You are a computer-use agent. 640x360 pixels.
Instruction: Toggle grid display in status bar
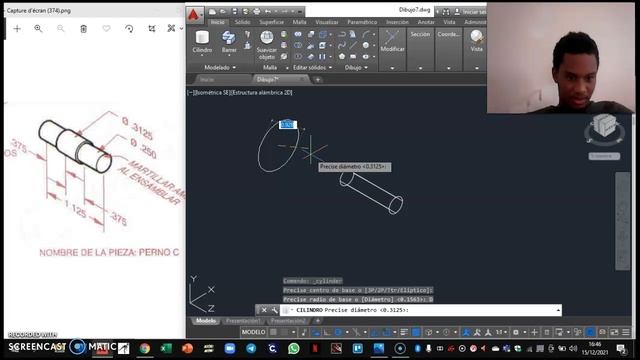coord(273,332)
